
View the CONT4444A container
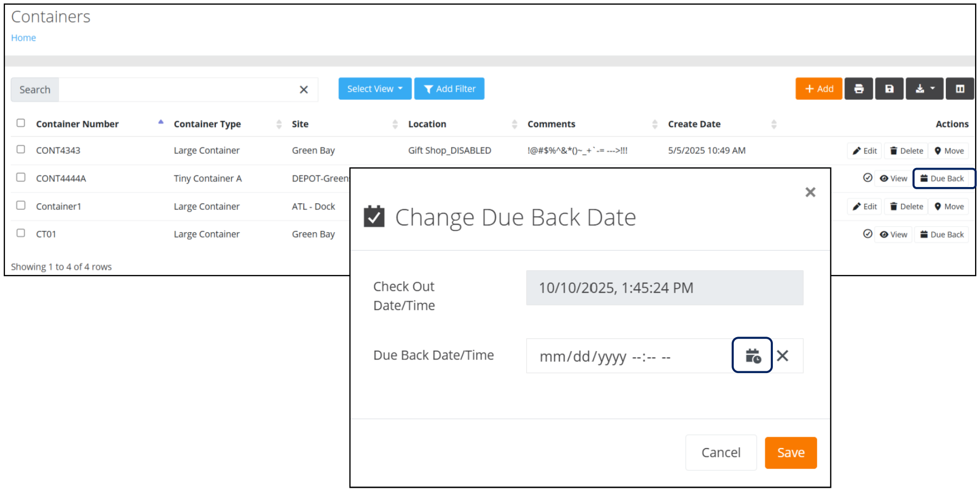(x=894, y=178)
